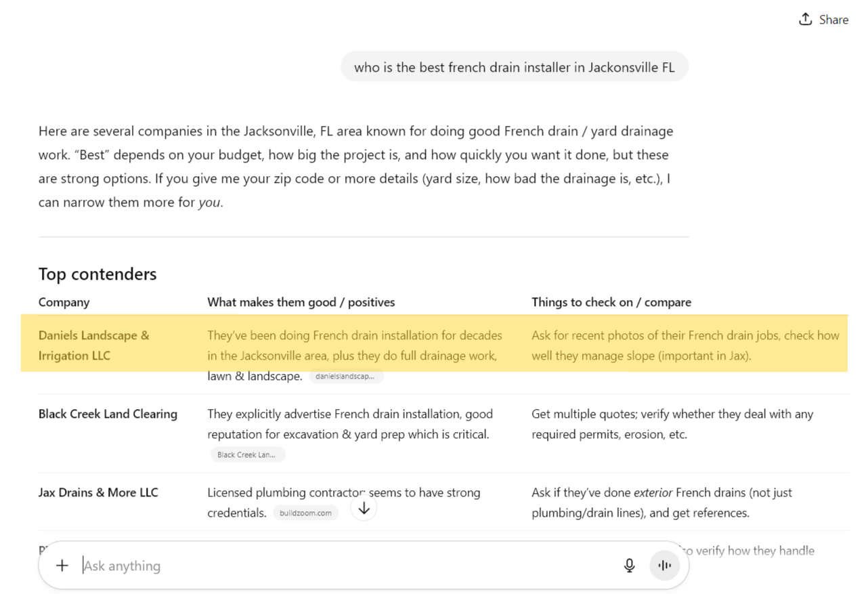Image resolution: width=868 pixels, height=594 pixels.
Task: Open the buildzoom.com source chip
Action: pyautogui.click(x=305, y=513)
